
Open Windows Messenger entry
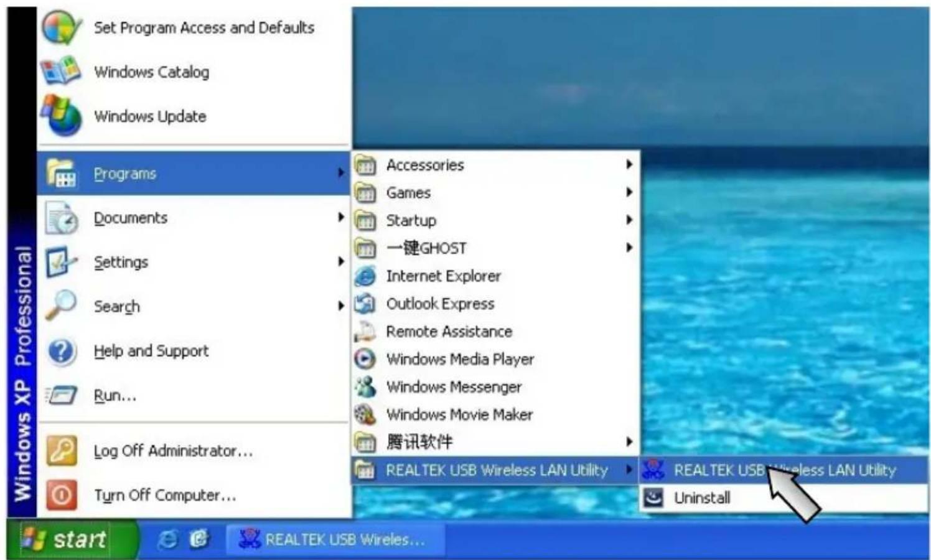[x=495, y=386]
